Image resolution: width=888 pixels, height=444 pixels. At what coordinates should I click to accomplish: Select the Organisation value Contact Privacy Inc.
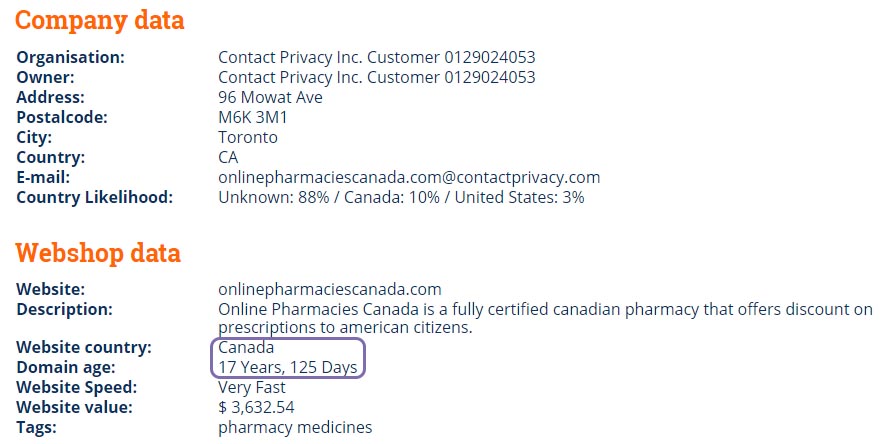(x=377, y=57)
